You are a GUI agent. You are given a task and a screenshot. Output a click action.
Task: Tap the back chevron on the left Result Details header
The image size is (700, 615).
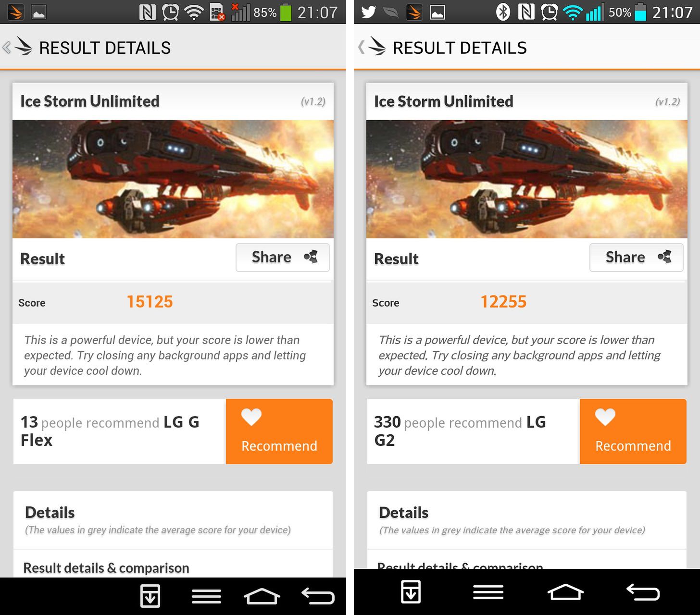pos(7,48)
